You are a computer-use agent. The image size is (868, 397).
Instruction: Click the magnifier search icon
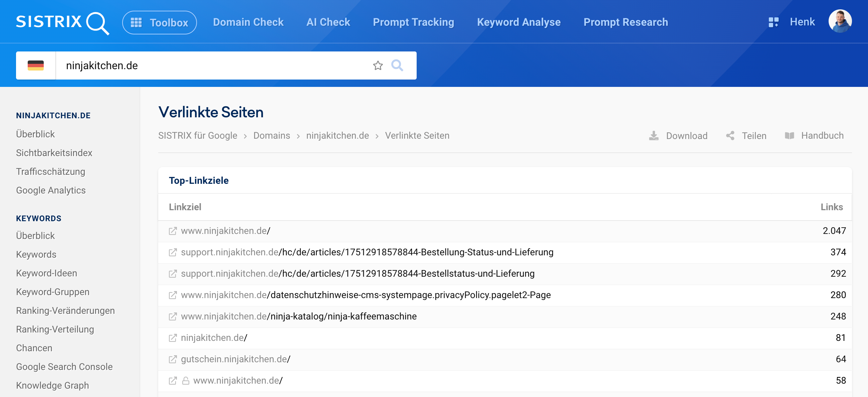[397, 65]
